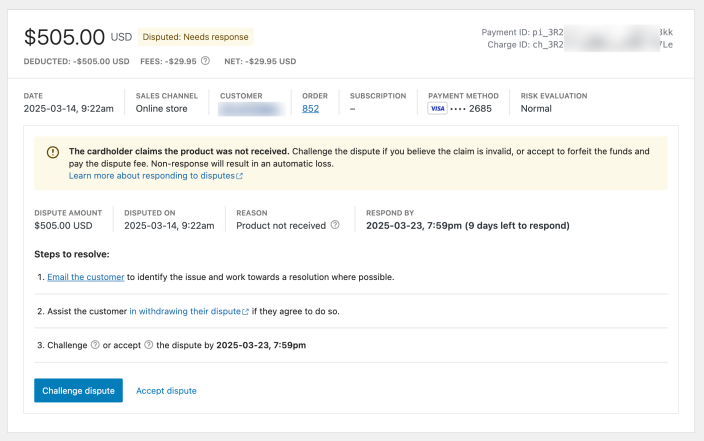
Task: Click the Accept dispute button
Action: 166,390
